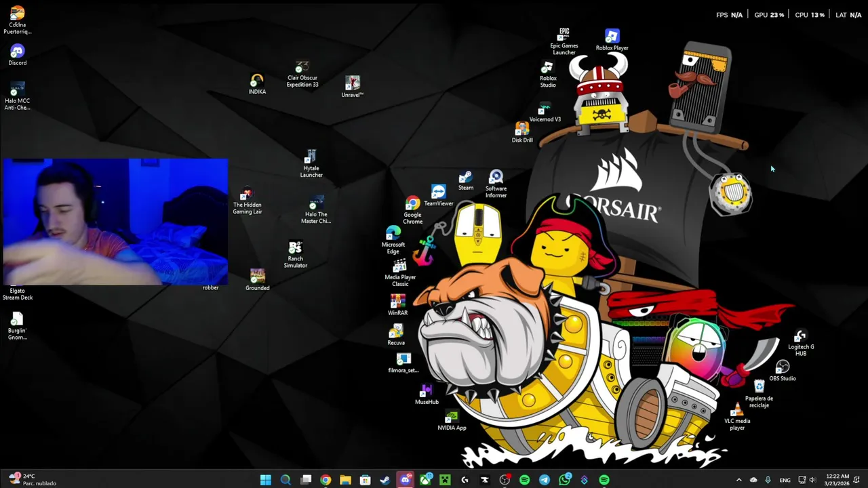
Task: Open the Windows Start menu
Action: (x=266, y=480)
